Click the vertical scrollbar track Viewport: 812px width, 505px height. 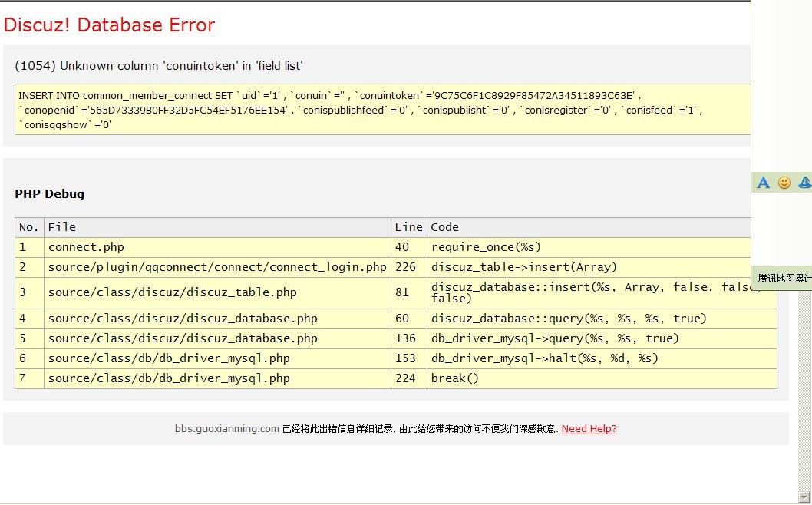804,384
